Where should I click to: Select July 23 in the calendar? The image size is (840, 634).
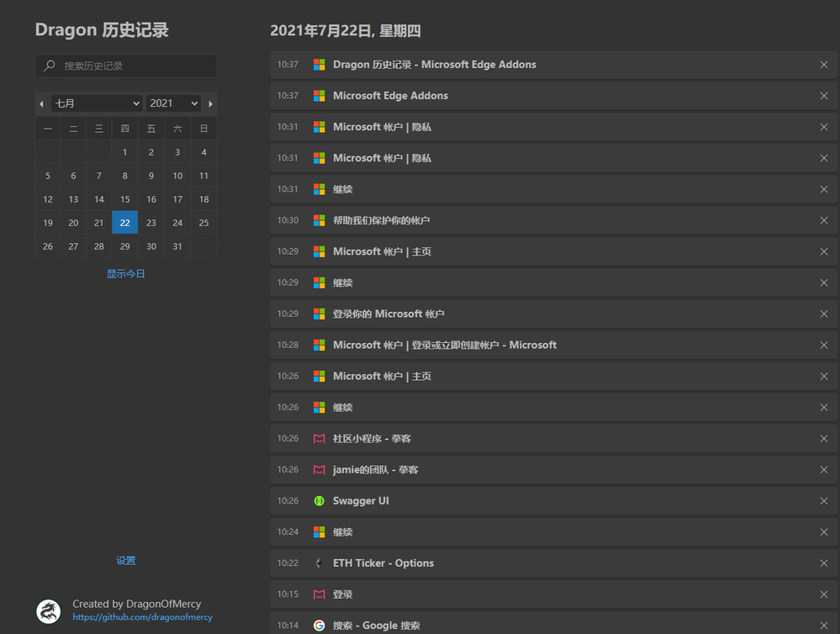[x=151, y=223]
